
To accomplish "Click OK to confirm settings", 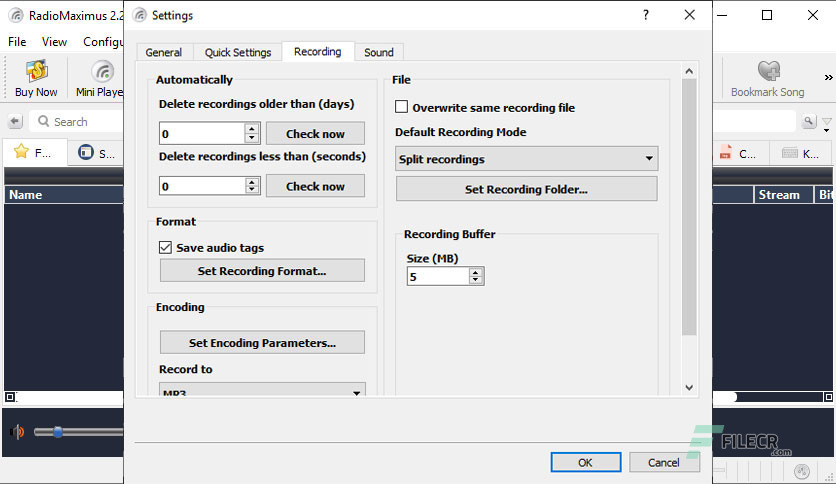I will (585, 462).
